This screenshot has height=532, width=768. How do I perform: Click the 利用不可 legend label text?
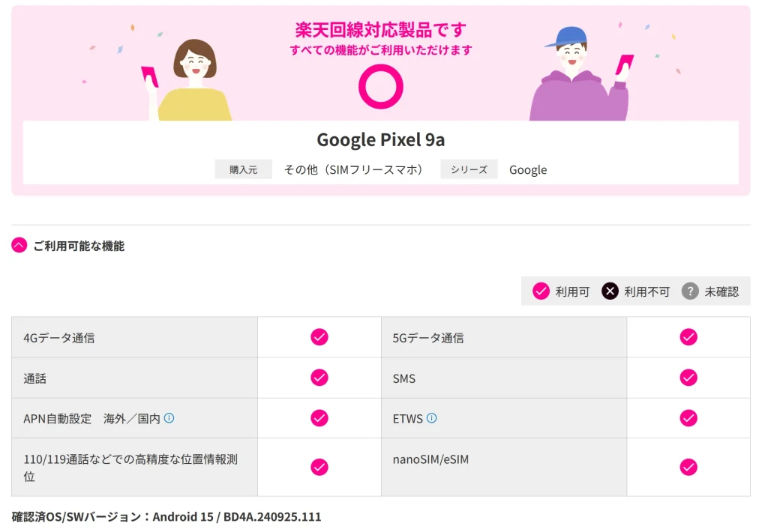(646, 291)
